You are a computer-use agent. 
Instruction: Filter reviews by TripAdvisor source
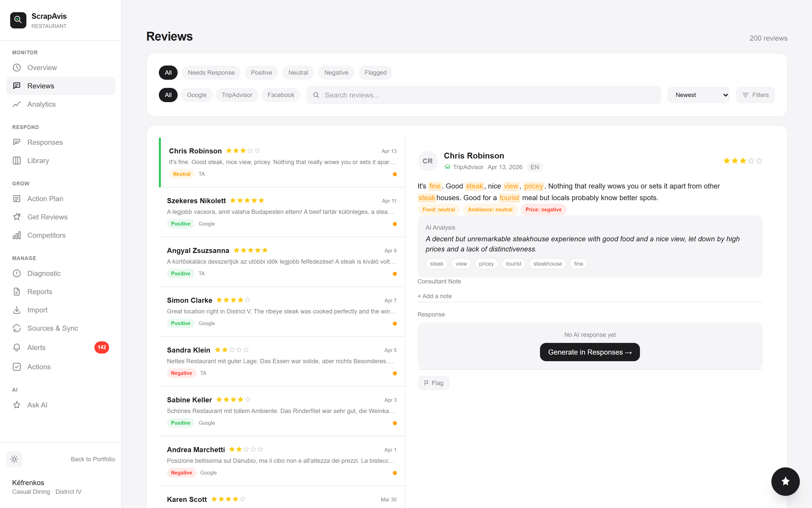pos(237,95)
